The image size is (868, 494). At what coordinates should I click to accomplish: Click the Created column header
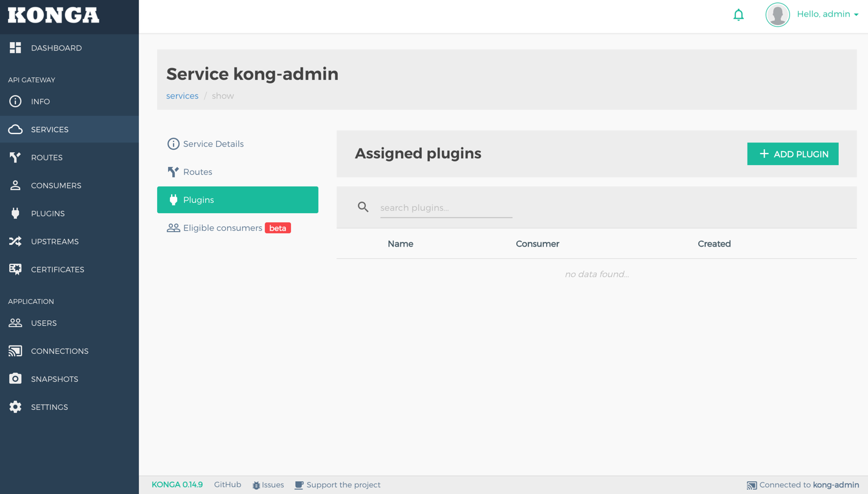(x=714, y=244)
